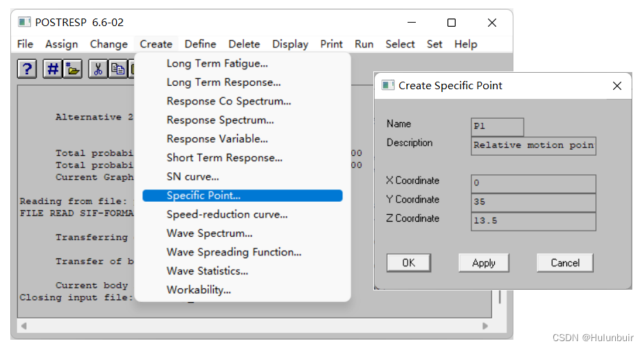Confirm dialog with OK button
The image size is (644, 348).
pyautogui.click(x=409, y=263)
